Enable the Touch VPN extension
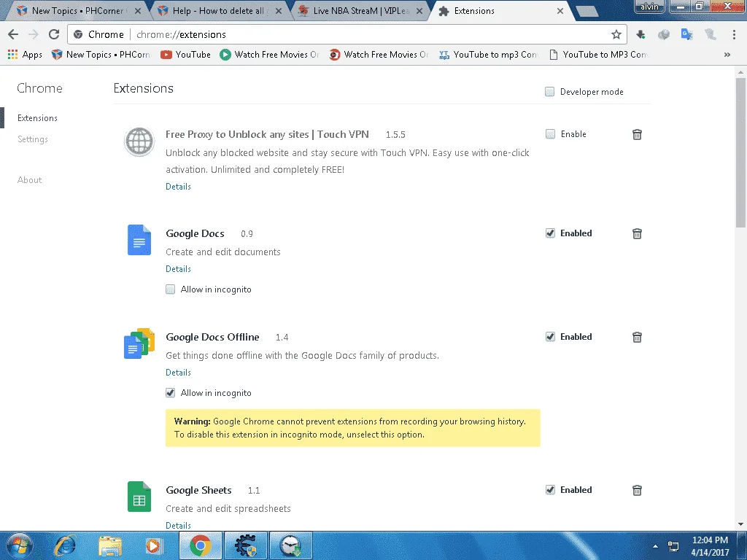The width and height of the screenshot is (747, 560). coord(550,134)
